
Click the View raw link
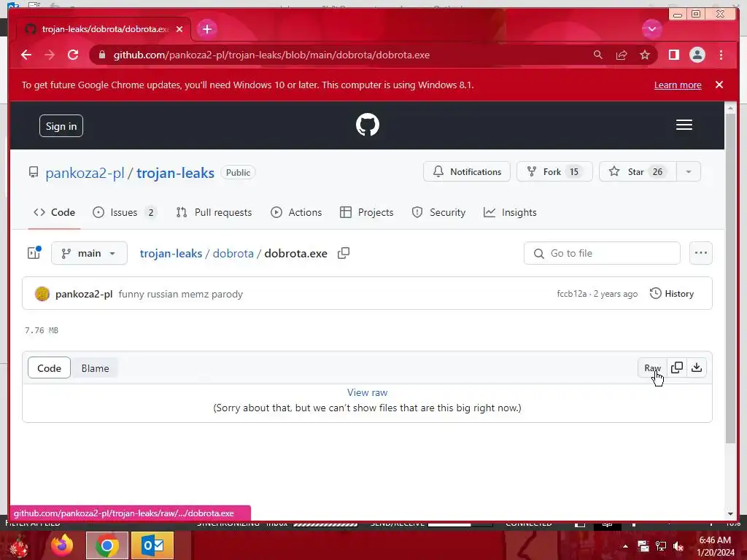tap(368, 392)
